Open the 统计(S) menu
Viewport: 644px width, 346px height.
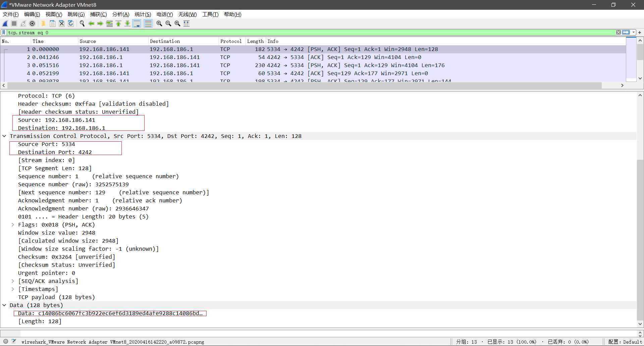tap(143, 14)
